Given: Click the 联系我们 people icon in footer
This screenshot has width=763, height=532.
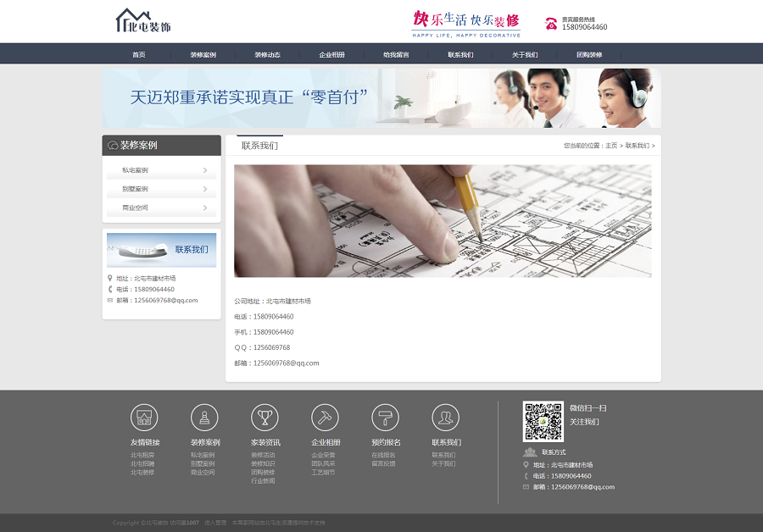Looking at the screenshot, I should [x=446, y=418].
